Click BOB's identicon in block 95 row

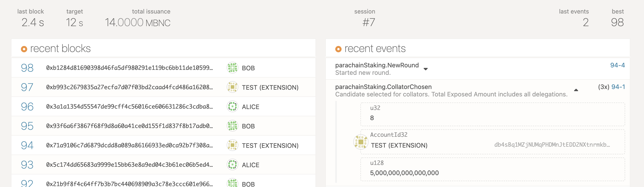tap(232, 126)
